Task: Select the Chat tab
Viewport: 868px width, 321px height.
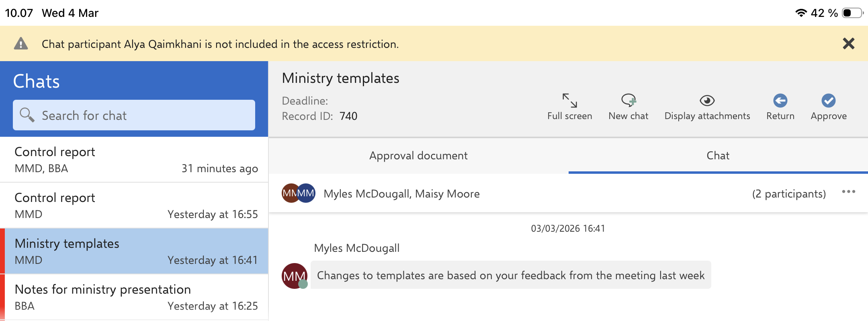Action: click(718, 156)
